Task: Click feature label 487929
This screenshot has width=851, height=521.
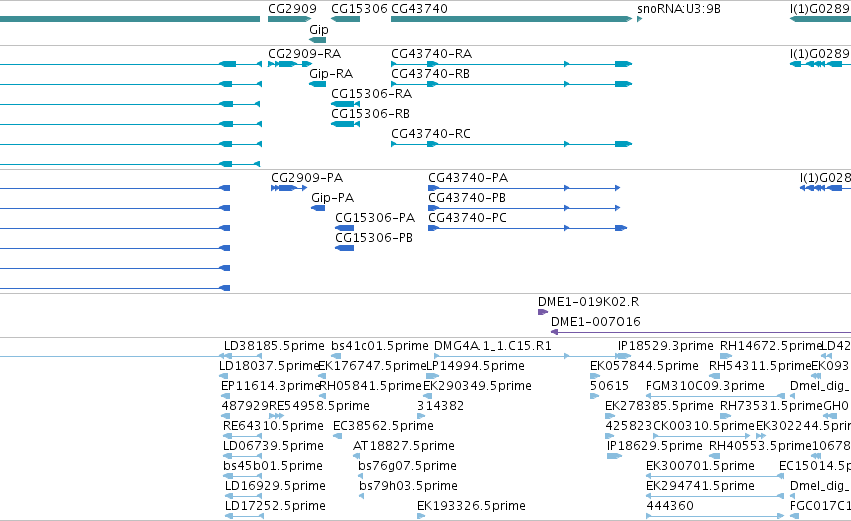Action: click(245, 406)
